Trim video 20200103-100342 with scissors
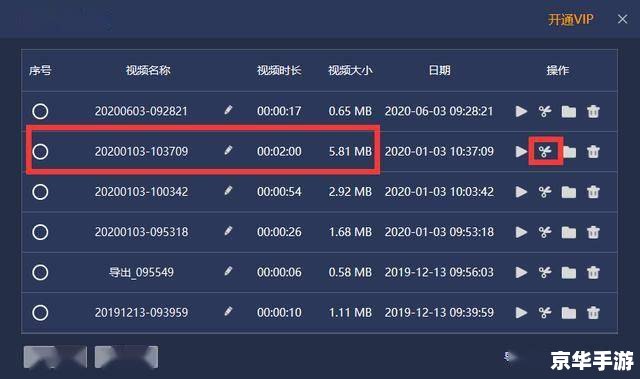Screen dimensions: 640x379 (545, 192)
